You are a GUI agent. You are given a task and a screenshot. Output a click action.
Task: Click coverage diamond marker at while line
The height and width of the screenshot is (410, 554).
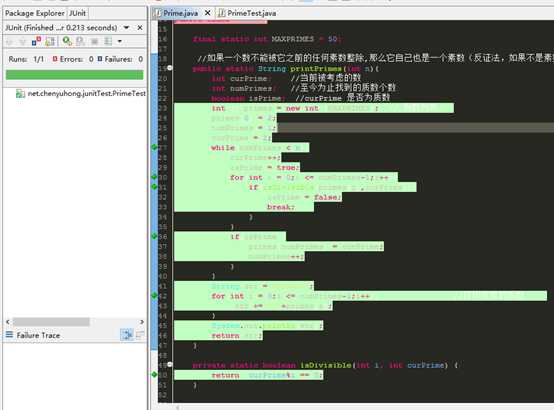pyautogui.click(x=154, y=147)
